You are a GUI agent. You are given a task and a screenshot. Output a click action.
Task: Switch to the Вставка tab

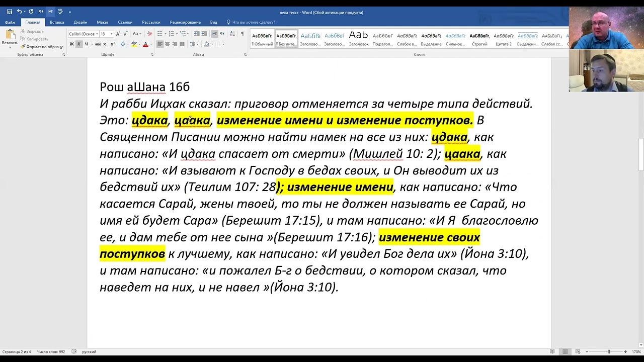coord(57,22)
